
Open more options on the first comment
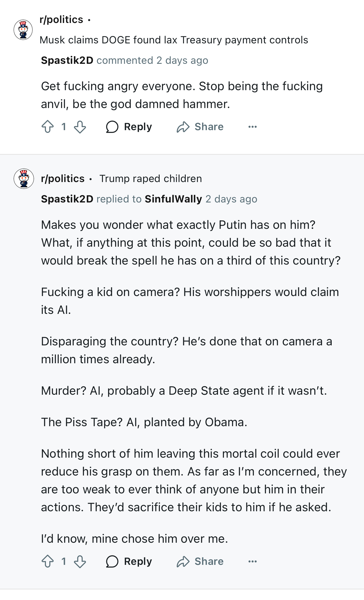click(252, 127)
